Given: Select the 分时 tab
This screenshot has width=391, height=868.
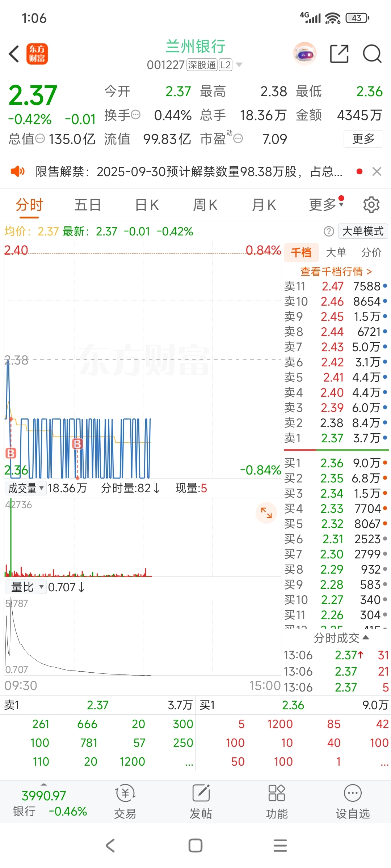Looking at the screenshot, I should [x=29, y=205].
